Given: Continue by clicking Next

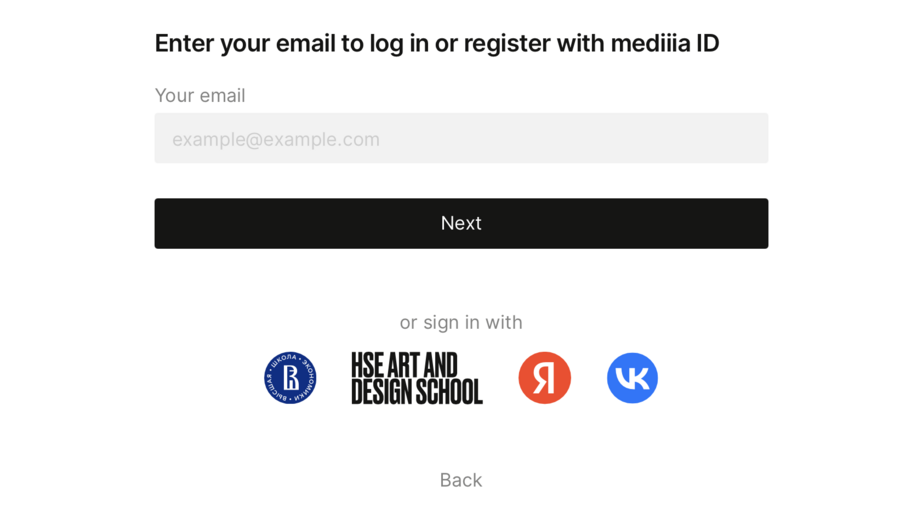Looking at the screenshot, I should [461, 223].
